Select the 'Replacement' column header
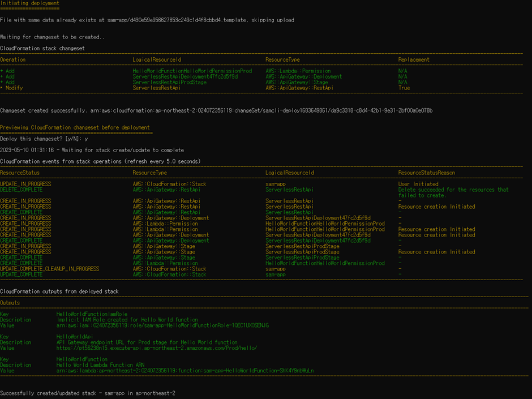This screenshot has height=399, width=532. (414, 60)
